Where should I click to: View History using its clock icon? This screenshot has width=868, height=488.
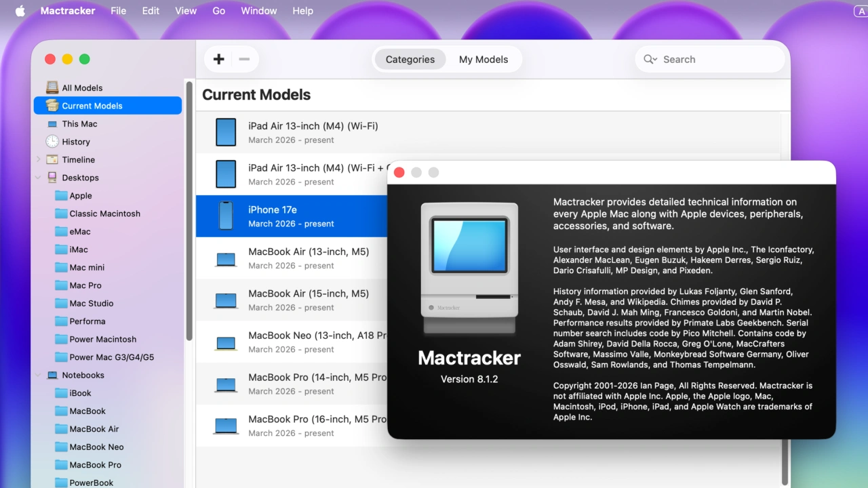pos(52,141)
